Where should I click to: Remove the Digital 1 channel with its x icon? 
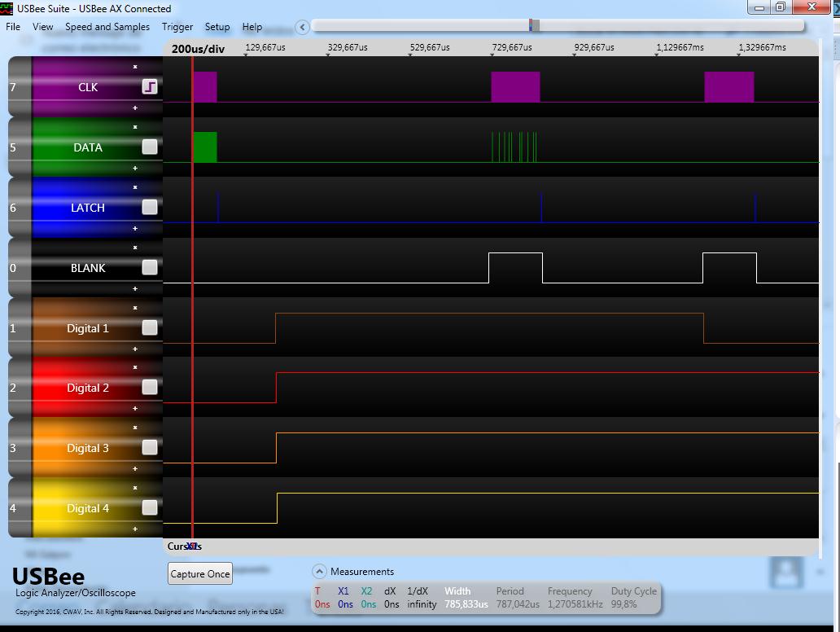[x=135, y=308]
